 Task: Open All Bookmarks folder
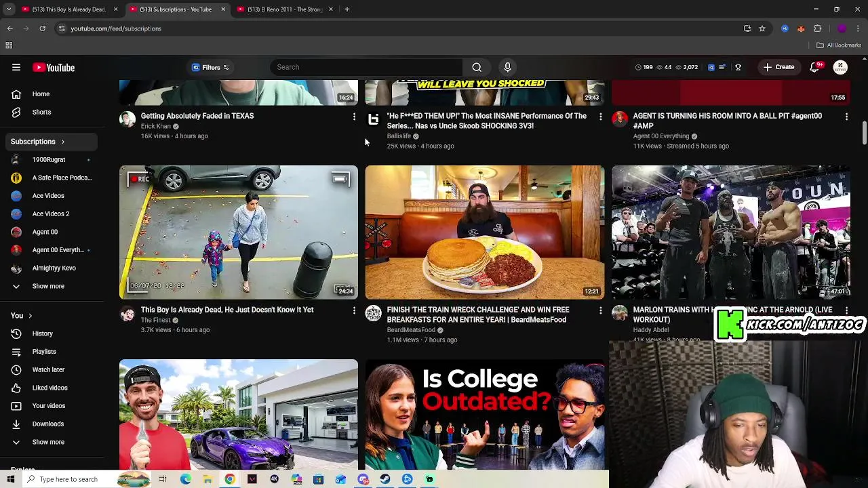(839, 45)
